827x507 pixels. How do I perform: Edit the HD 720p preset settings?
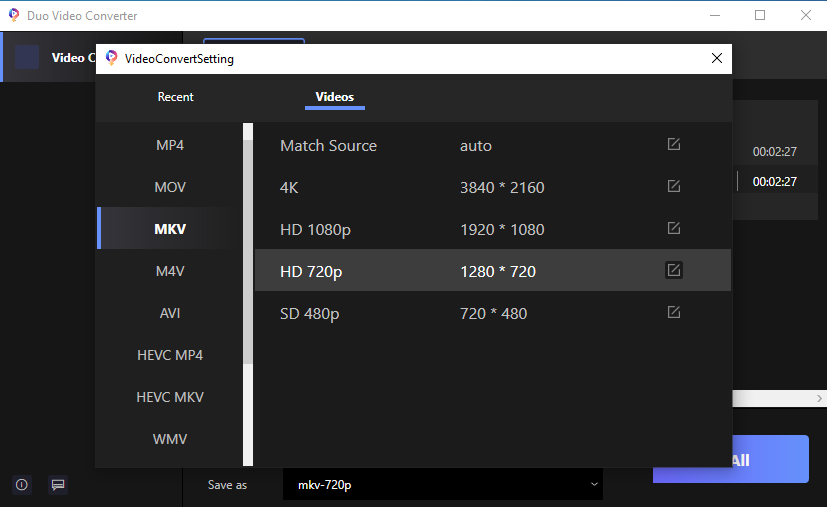(674, 270)
